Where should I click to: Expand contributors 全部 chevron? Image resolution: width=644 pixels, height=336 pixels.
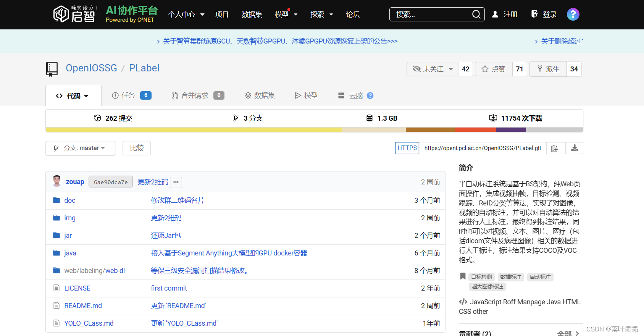[577, 333]
